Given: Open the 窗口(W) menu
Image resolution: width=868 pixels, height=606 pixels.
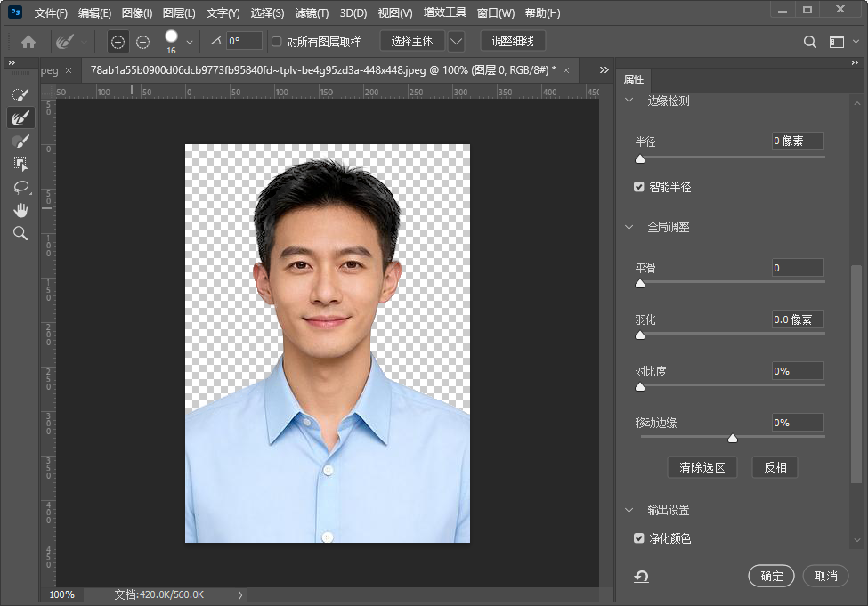Looking at the screenshot, I should [496, 12].
